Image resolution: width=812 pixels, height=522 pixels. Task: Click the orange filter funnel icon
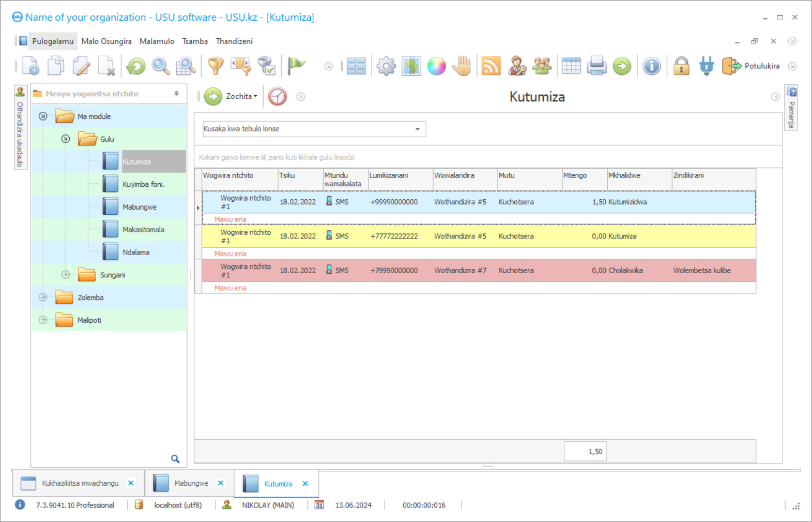[x=216, y=66]
